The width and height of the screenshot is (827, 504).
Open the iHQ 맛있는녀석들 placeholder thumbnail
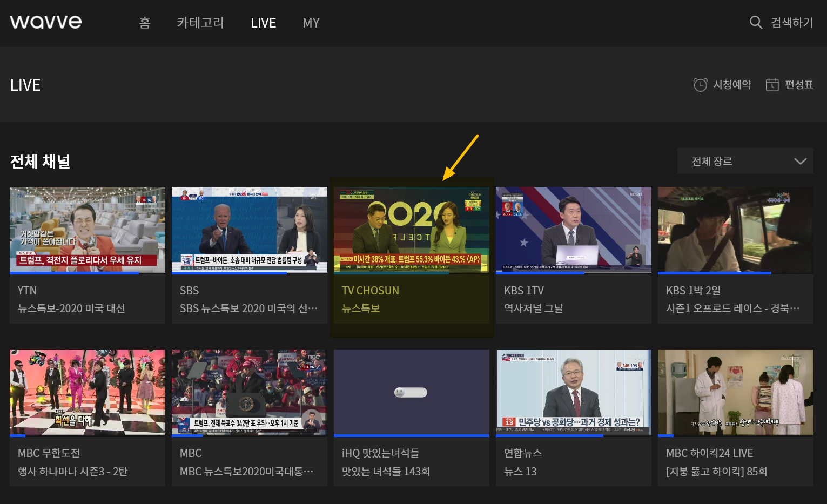click(x=412, y=393)
